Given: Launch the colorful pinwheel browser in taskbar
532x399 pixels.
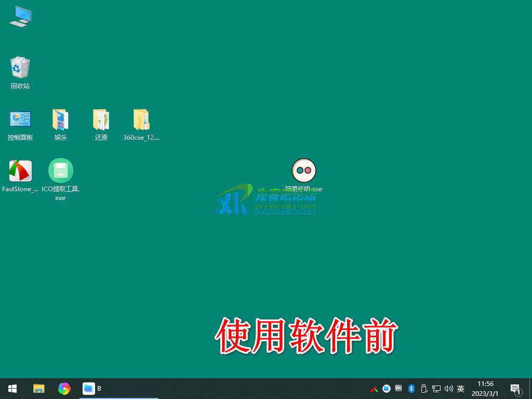Looking at the screenshot, I should [x=64, y=389].
